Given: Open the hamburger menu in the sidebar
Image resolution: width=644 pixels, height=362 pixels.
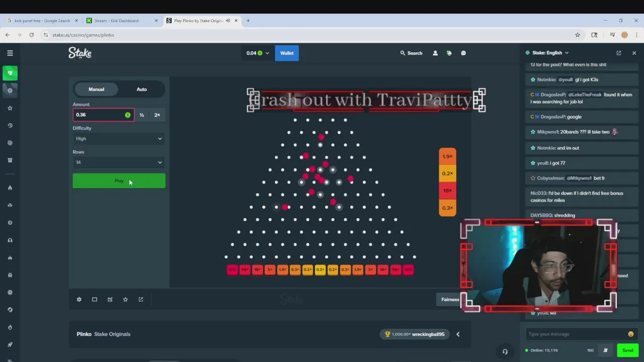Looking at the screenshot, I should 10,53.
